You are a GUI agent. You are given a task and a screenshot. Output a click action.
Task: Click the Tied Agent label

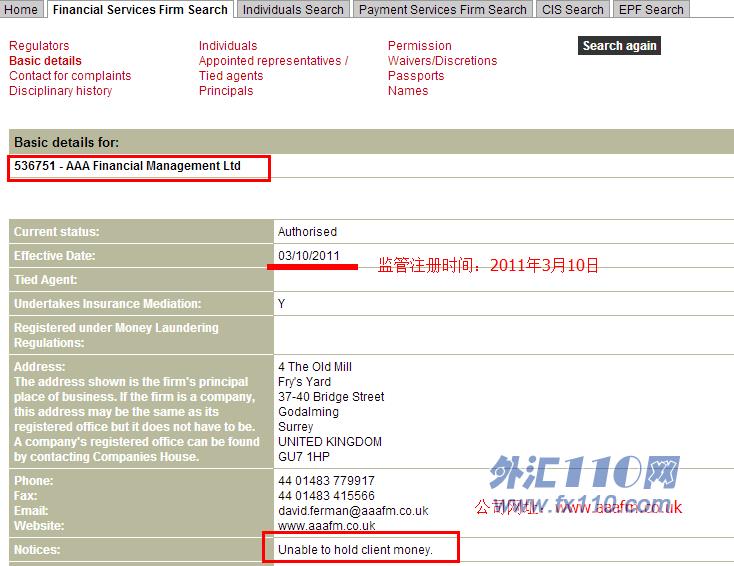pos(45,279)
